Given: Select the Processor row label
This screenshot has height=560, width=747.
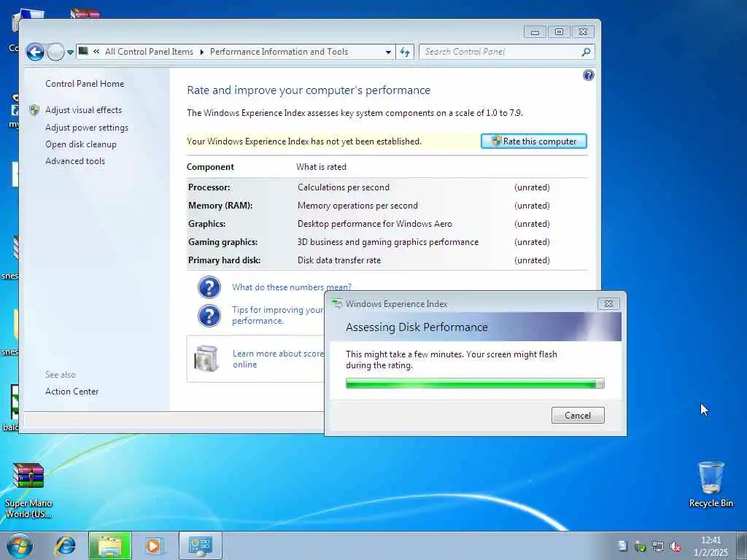Looking at the screenshot, I should [x=209, y=187].
